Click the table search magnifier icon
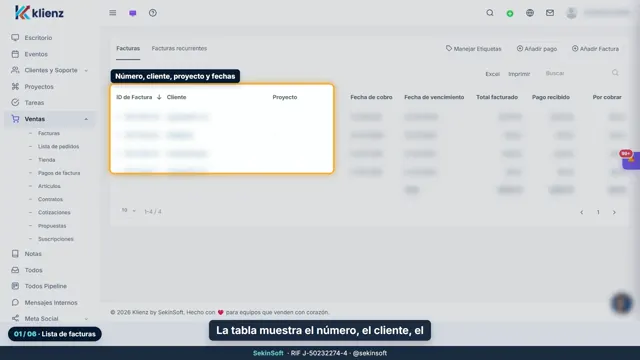640x360 pixels. [x=615, y=73]
